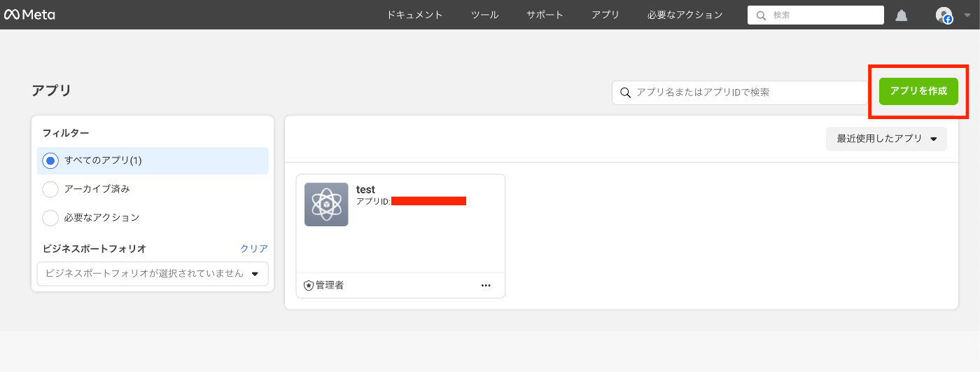The width and height of the screenshot is (980, 372).
Task: Focus the アプリ名またはアプリID search field
Action: [x=741, y=92]
